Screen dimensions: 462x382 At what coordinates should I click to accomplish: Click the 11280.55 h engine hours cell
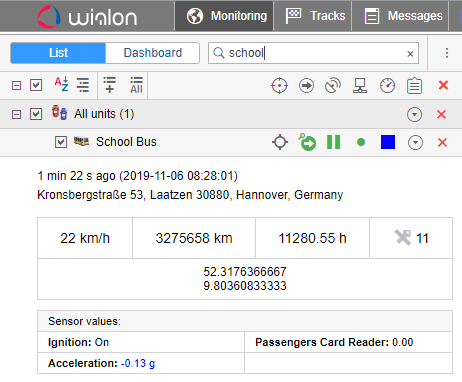click(312, 238)
